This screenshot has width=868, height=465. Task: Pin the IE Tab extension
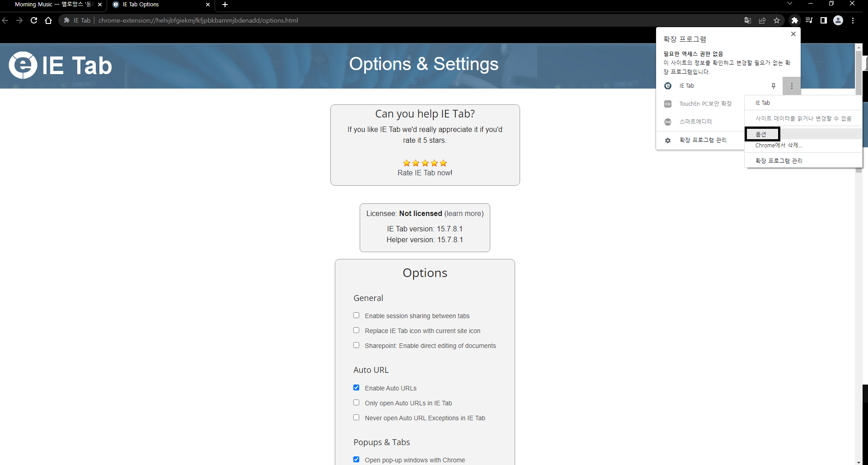[774, 86]
